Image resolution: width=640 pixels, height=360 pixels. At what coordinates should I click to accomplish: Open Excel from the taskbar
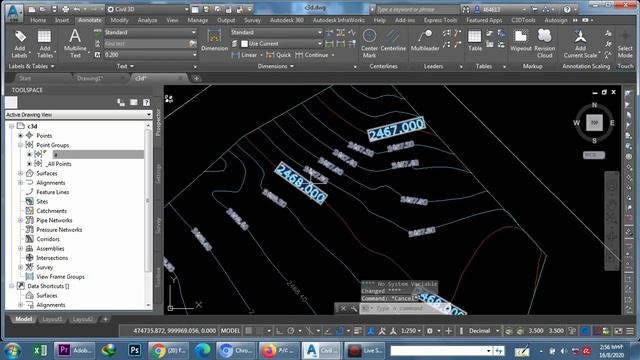coord(40,350)
